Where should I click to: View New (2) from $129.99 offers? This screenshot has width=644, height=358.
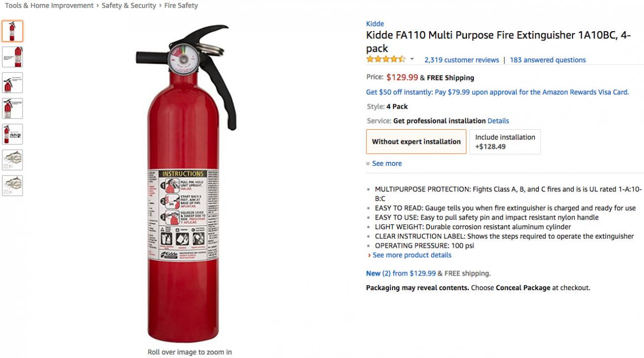point(400,274)
